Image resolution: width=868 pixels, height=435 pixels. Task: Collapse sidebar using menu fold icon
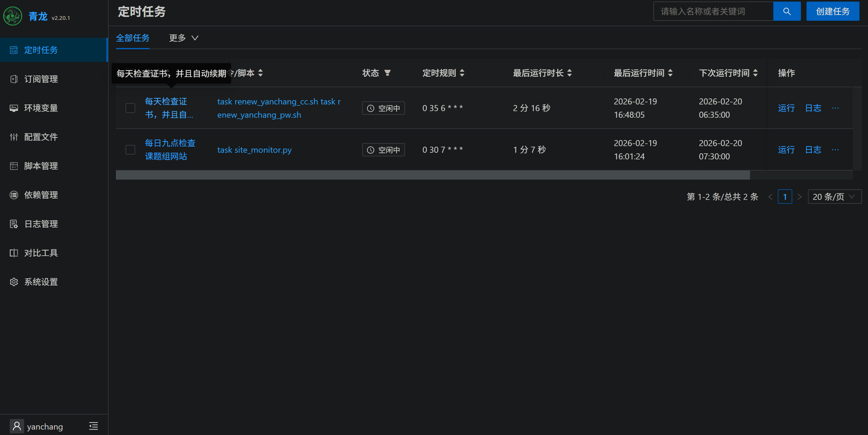[x=93, y=426]
